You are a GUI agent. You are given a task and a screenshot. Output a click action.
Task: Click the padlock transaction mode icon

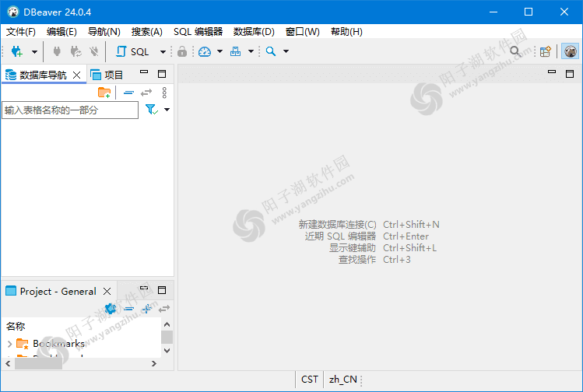point(182,51)
